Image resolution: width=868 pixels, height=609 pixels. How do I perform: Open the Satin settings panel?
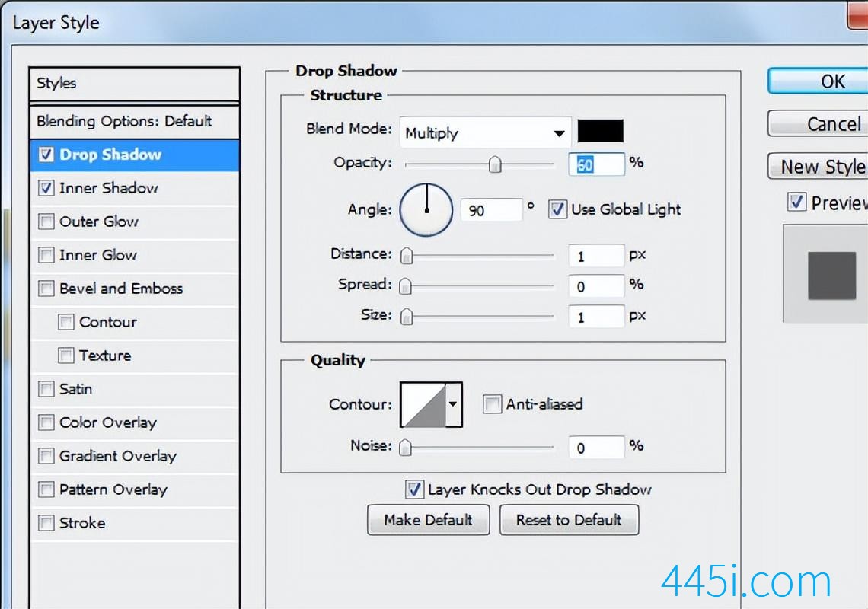(x=75, y=389)
